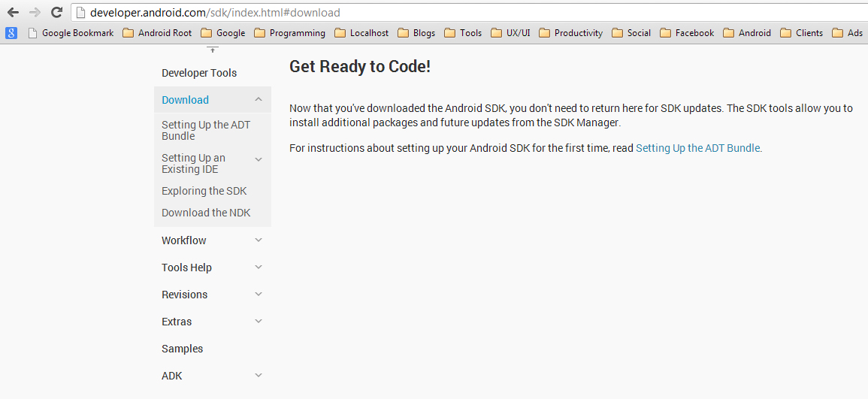Image resolution: width=868 pixels, height=399 pixels.
Task: Click the address bar URL field
Action: tap(470, 12)
